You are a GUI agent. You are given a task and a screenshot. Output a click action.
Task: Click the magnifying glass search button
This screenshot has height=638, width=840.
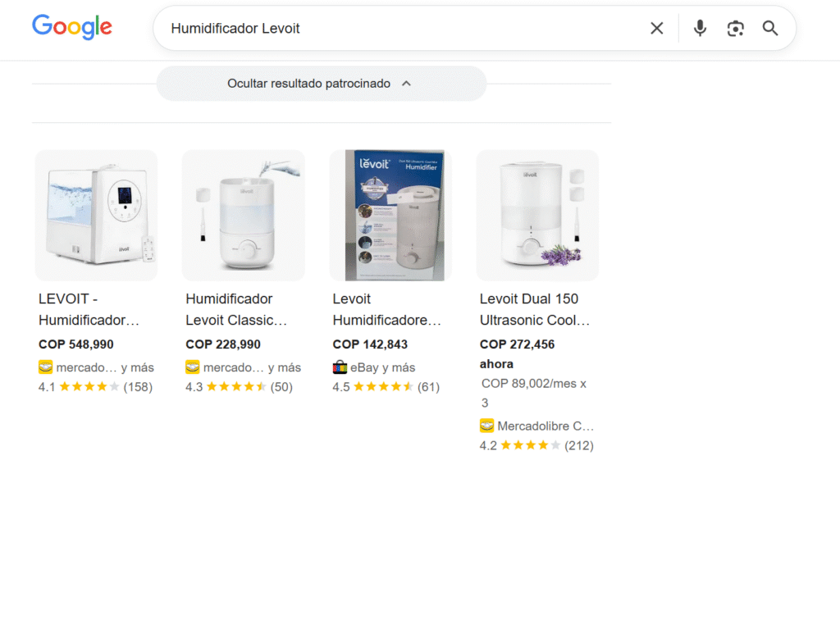pos(770,29)
